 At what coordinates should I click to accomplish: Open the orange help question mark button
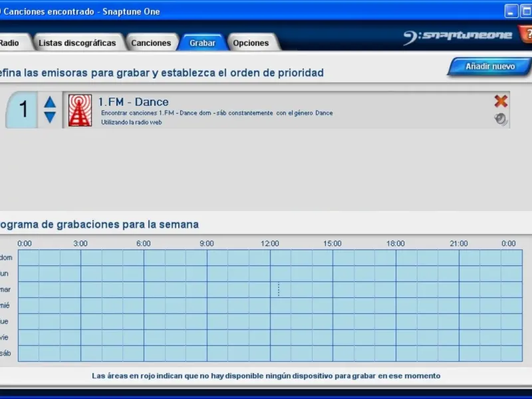tap(526, 35)
